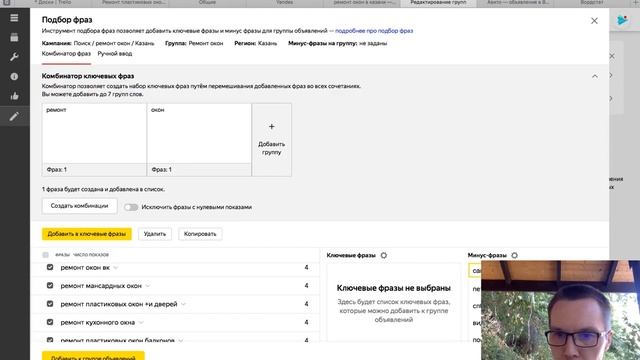640x360 pixels.
Task: Open the Авито объявления browser tab
Action: (x=518, y=2)
